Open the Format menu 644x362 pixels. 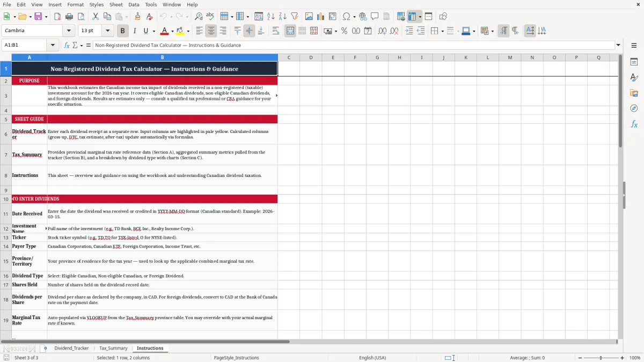tap(75, 4)
